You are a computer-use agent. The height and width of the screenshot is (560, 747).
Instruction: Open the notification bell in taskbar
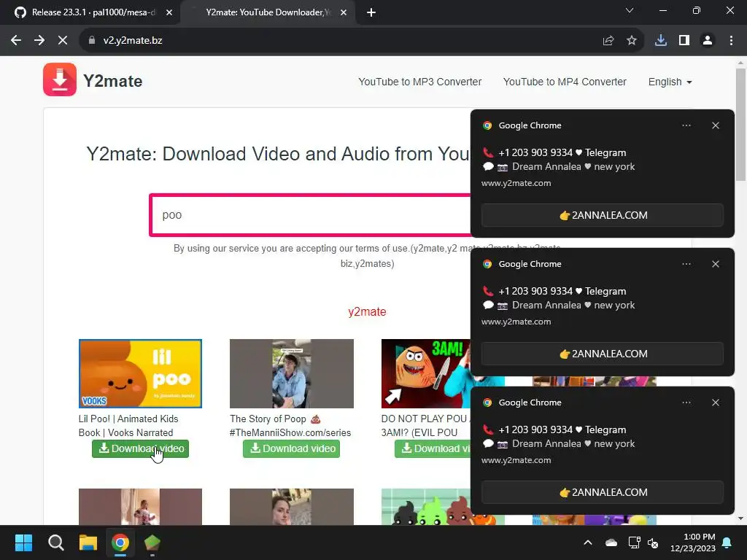pyautogui.click(x=727, y=542)
